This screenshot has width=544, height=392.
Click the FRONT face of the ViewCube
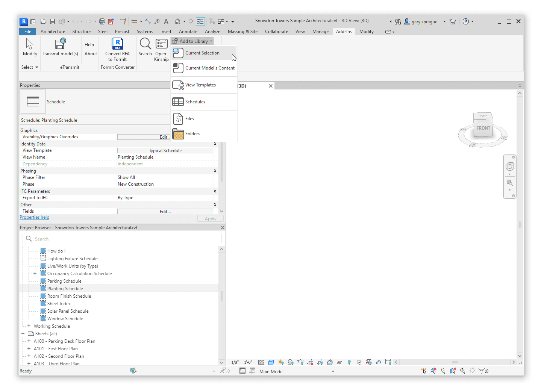483,128
